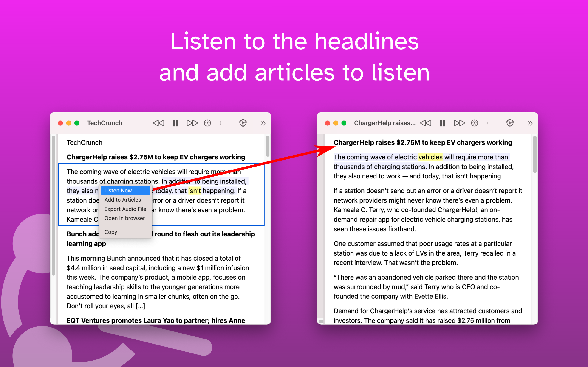Fast-forward in the TechCrunch window

(192, 123)
